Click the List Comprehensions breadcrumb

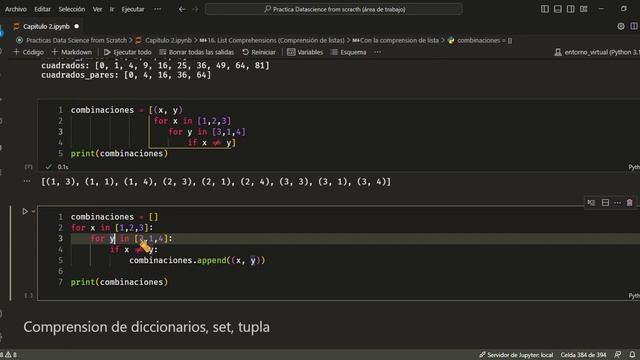(277, 40)
